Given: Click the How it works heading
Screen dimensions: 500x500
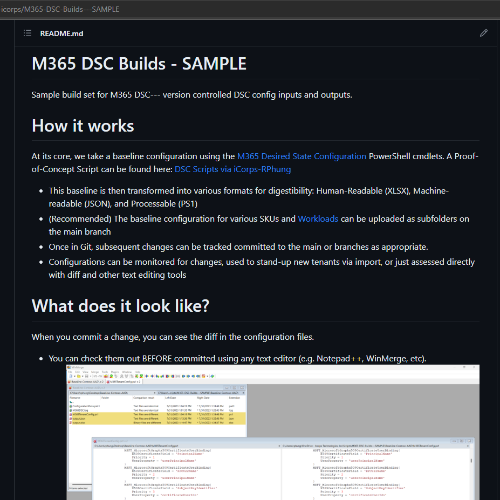Looking at the screenshot, I should [83, 126].
